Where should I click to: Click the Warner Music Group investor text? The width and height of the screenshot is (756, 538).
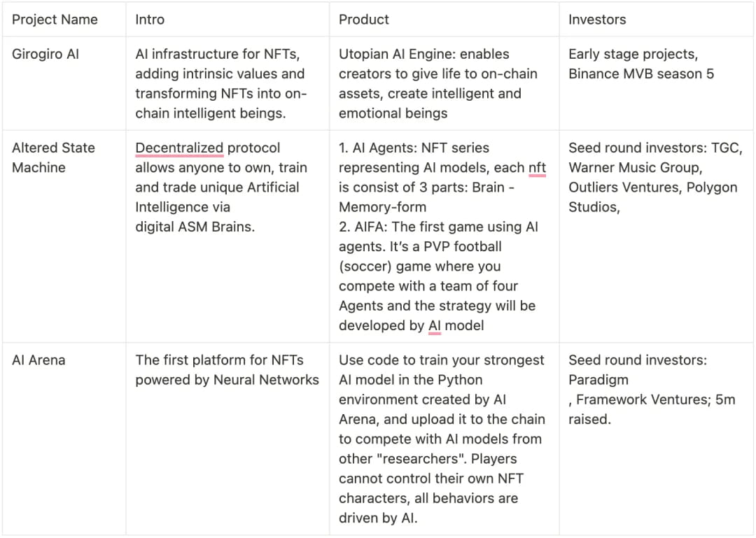click(x=635, y=168)
